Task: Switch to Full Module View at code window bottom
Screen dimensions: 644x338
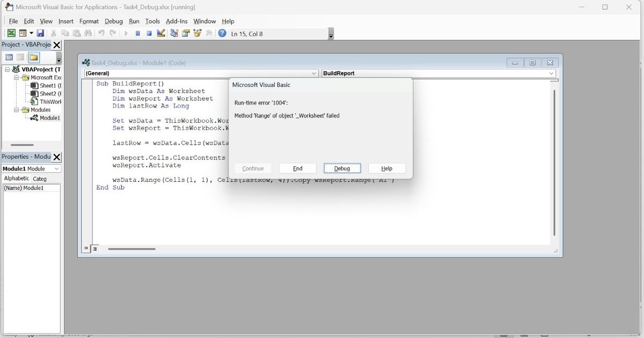Action: [x=94, y=249]
